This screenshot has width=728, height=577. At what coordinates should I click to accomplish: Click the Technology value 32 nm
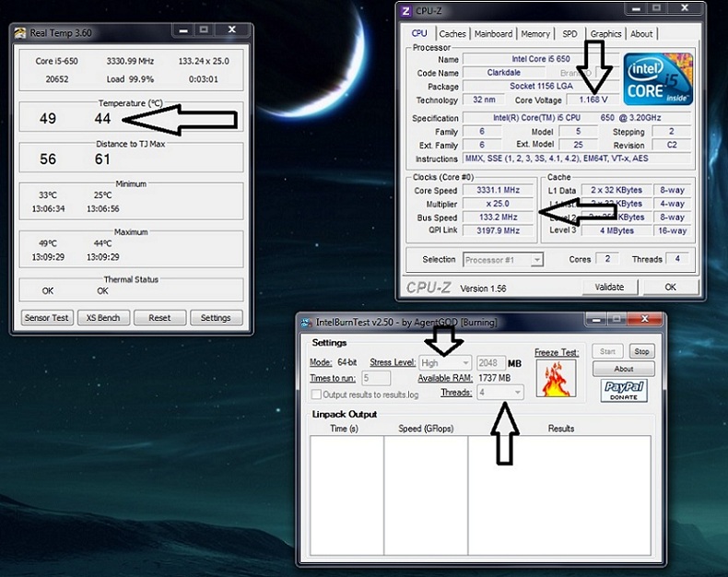(484, 100)
